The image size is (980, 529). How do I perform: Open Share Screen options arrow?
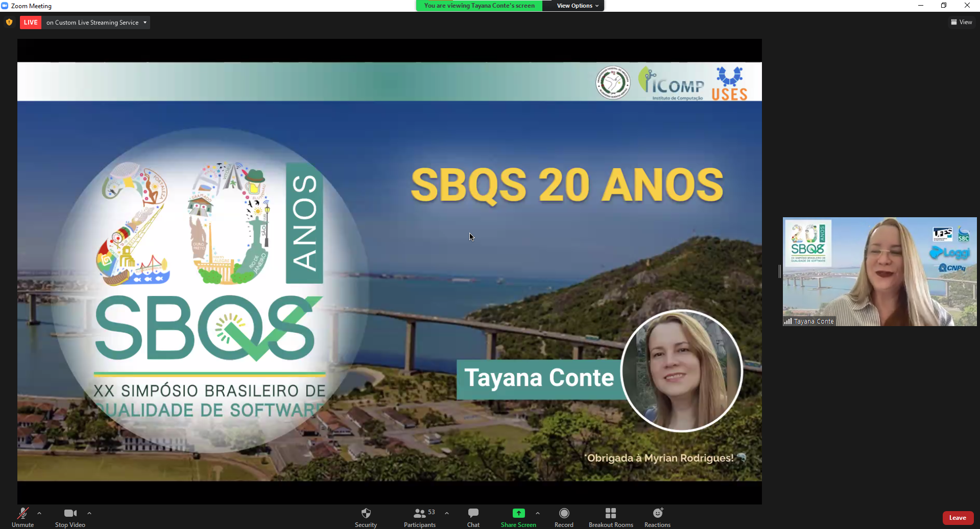pos(538,513)
